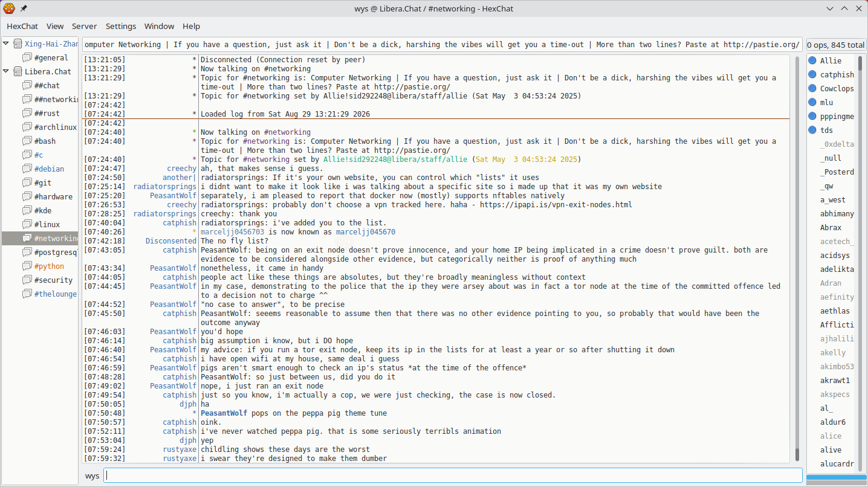The image size is (868, 487).
Task: Click the HexChat app icon in title bar
Action: click(9, 8)
